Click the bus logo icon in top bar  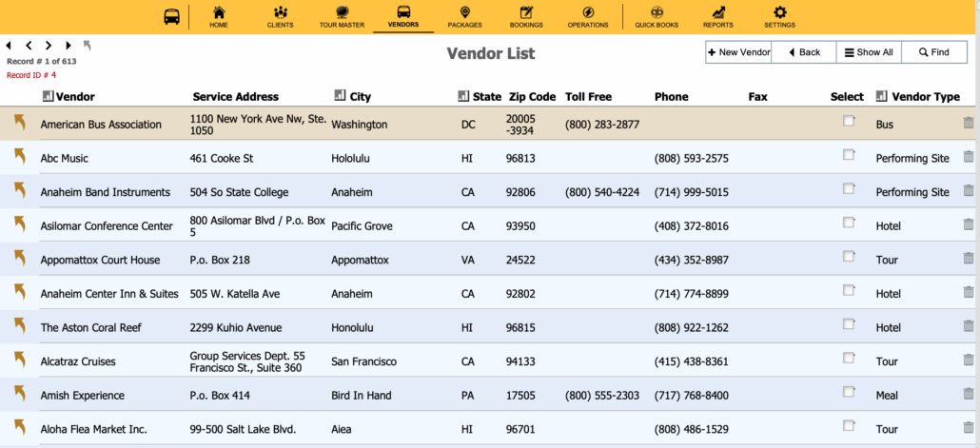(x=172, y=17)
